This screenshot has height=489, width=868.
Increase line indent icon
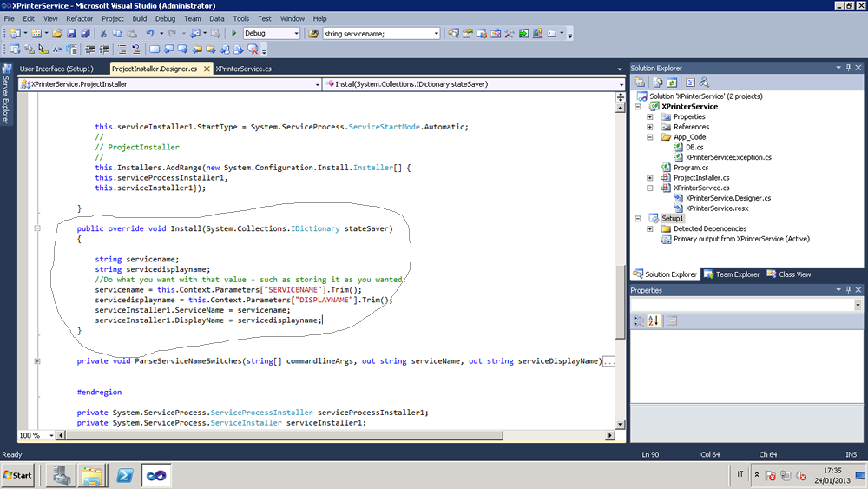click(x=103, y=50)
